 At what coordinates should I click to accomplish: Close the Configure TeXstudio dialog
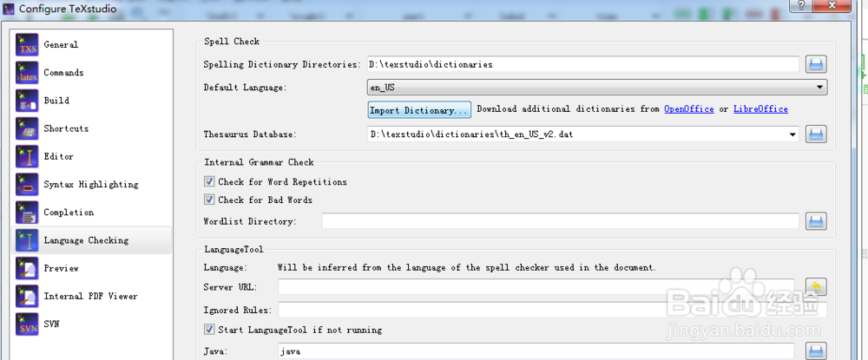click(832, 5)
